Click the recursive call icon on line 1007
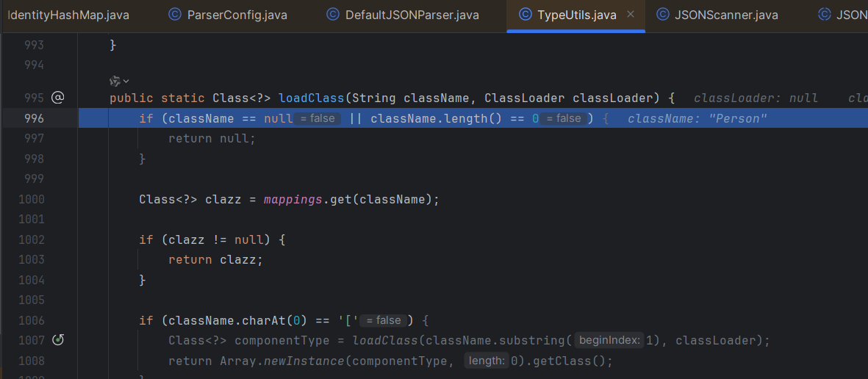The height and width of the screenshot is (379, 868). tap(58, 340)
